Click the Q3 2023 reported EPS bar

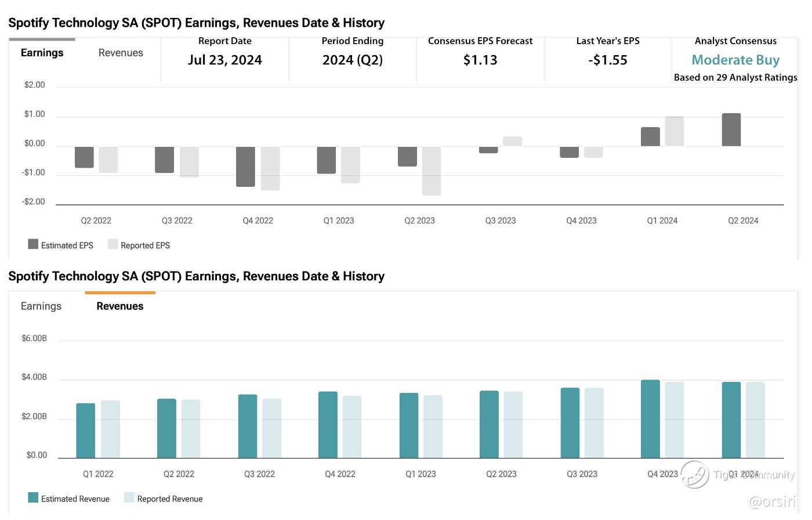tap(513, 142)
